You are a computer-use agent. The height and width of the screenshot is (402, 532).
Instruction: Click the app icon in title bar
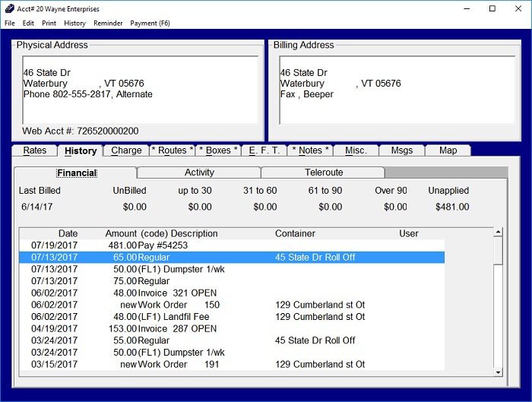pyautogui.click(x=8, y=8)
